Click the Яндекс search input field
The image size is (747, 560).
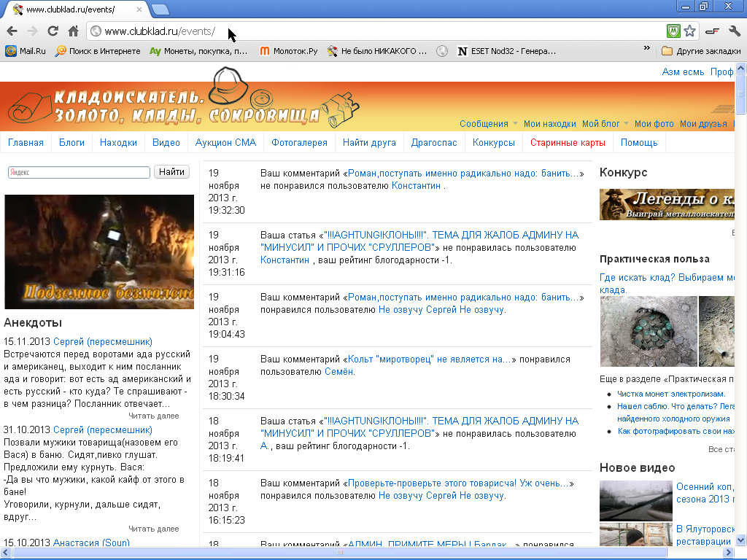pyautogui.click(x=79, y=172)
